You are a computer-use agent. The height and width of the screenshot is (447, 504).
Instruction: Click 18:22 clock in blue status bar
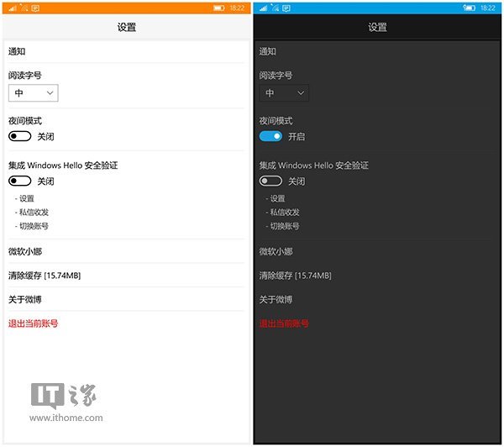click(x=488, y=8)
